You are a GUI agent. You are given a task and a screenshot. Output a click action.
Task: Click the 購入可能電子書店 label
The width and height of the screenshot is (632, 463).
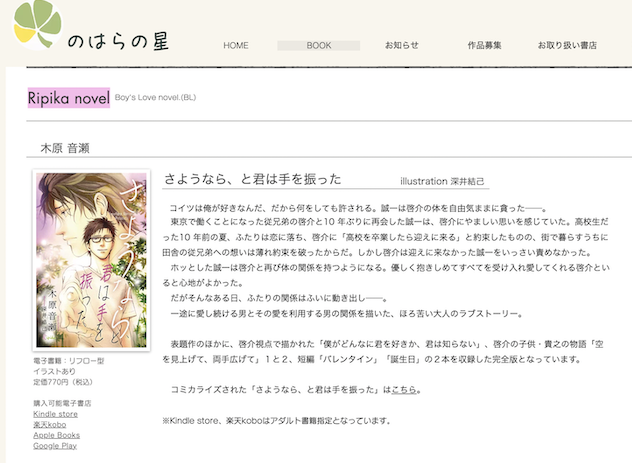(62, 403)
